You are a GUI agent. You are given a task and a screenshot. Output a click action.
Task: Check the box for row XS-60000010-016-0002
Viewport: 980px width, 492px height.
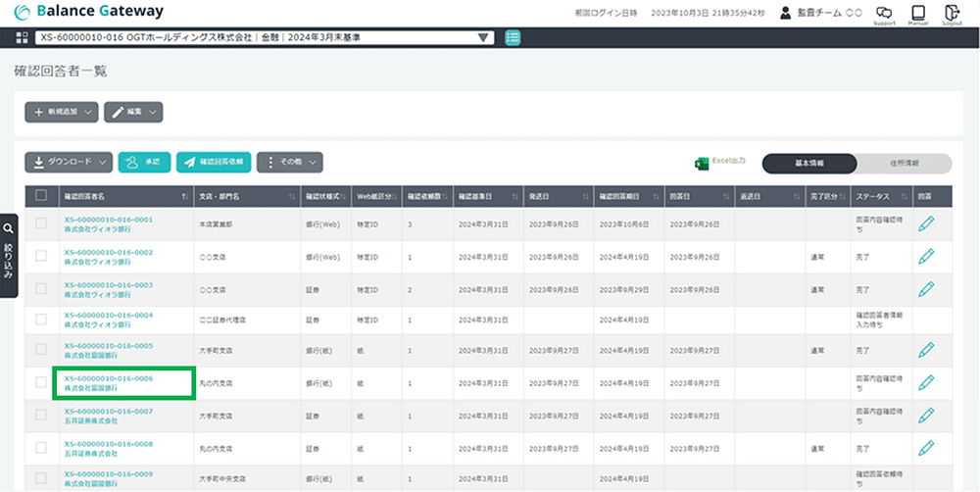click(x=41, y=257)
